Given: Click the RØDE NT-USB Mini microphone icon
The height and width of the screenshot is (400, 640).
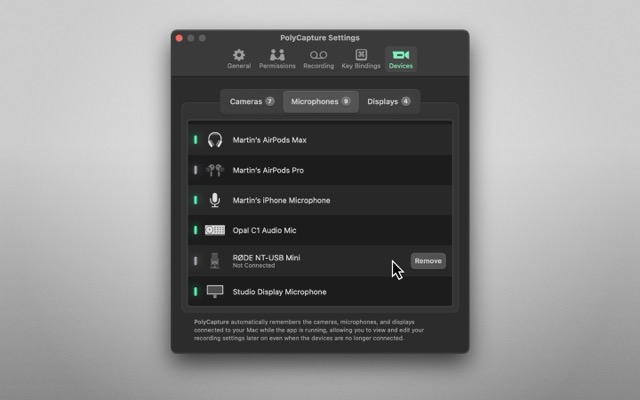Looking at the screenshot, I should click(x=215, y=261).
